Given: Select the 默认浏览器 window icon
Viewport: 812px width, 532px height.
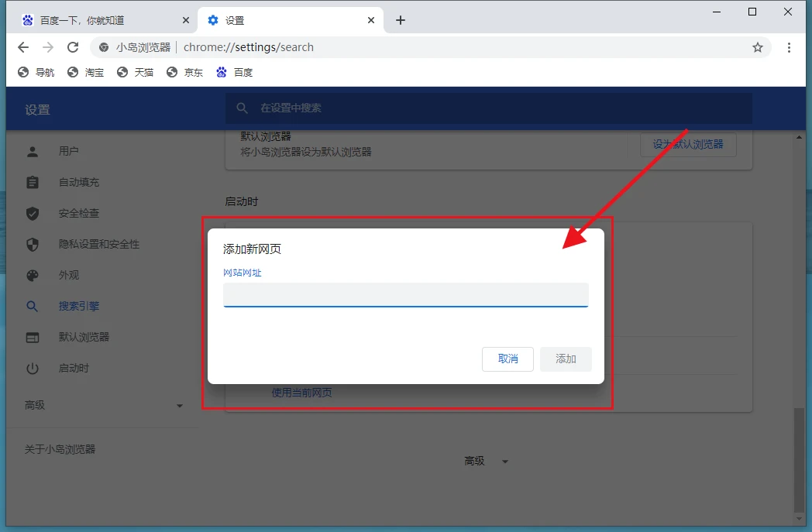Looking at the screenshot, I should click(33, 338).
